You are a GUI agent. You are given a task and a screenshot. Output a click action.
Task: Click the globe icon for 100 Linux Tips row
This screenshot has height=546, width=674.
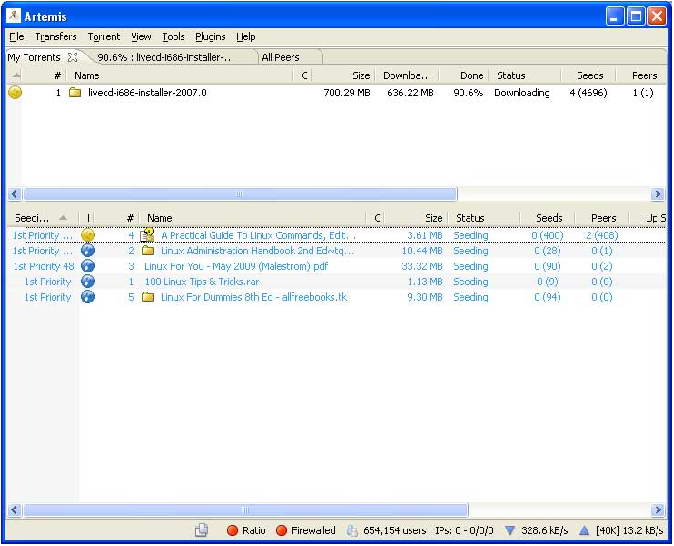tap(88, 282)
